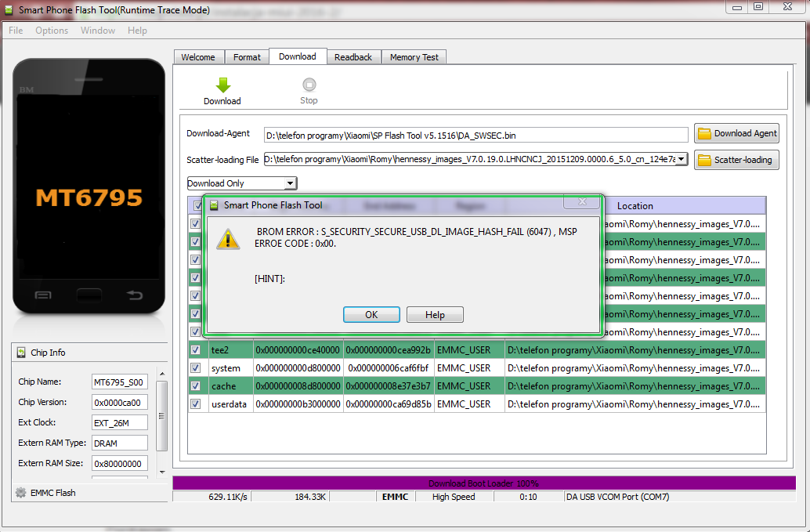Screen dimensions: 810x532
Task: Expand the Scatter-loading File path dropdown
Action: coord(681,160)
